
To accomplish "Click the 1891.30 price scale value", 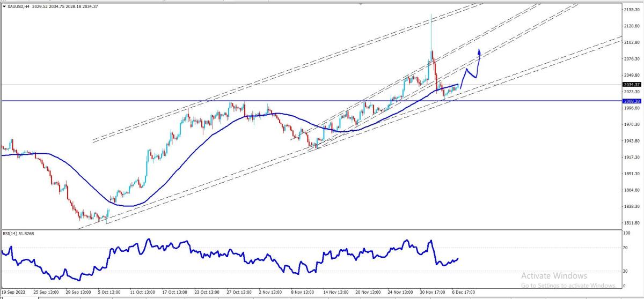I will [x=631, y=174].
